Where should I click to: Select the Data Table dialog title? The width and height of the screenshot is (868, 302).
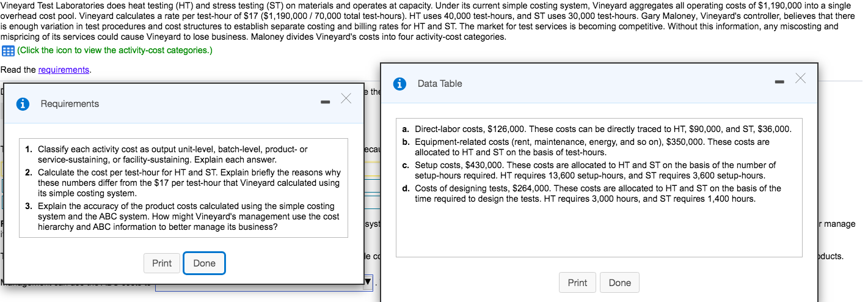click(440, 84)
